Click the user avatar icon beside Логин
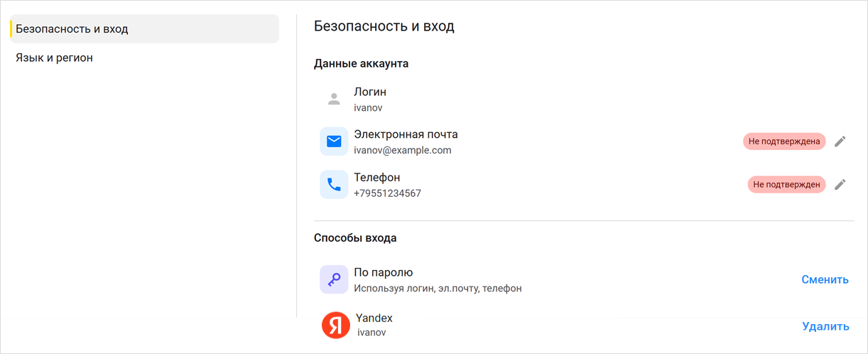 coord(334,100)
